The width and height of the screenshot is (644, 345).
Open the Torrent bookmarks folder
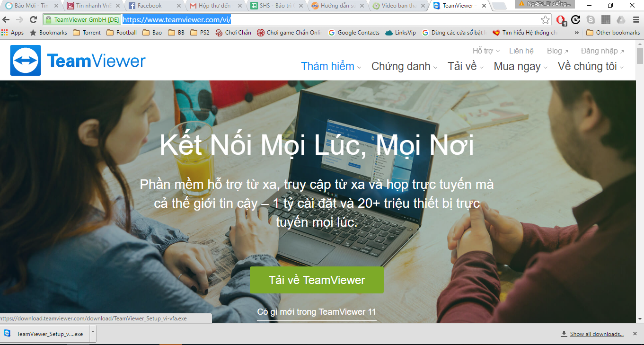pos(87,33)
